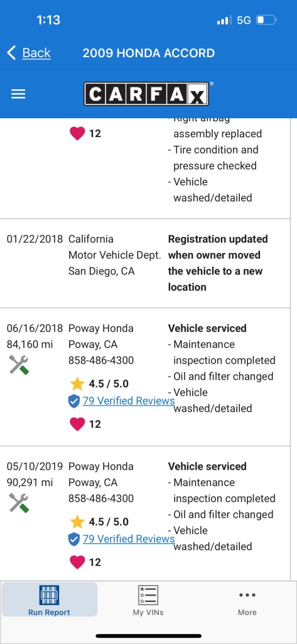Tap the heart icon in the 06/16/2018 entry
The image size is (297, 644).
click(77, 424)
